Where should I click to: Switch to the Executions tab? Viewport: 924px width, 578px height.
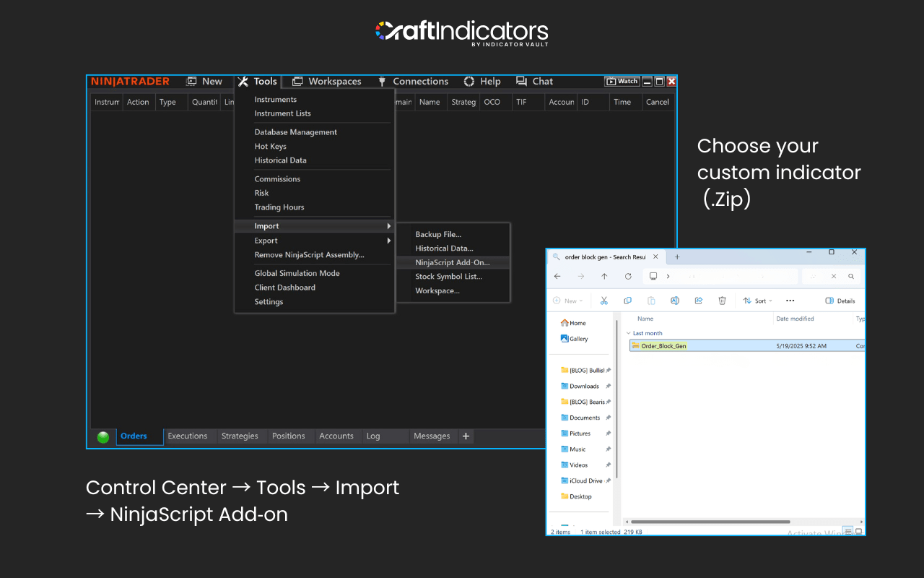pyautogui.click(x=188, y=436)
